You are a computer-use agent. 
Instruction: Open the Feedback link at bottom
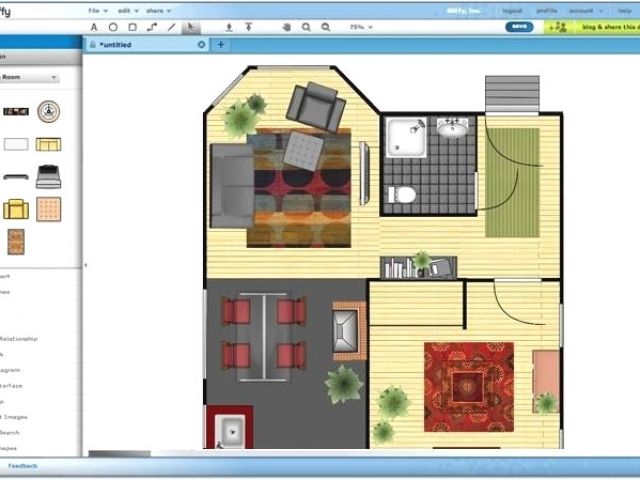[x=22, y=466]
